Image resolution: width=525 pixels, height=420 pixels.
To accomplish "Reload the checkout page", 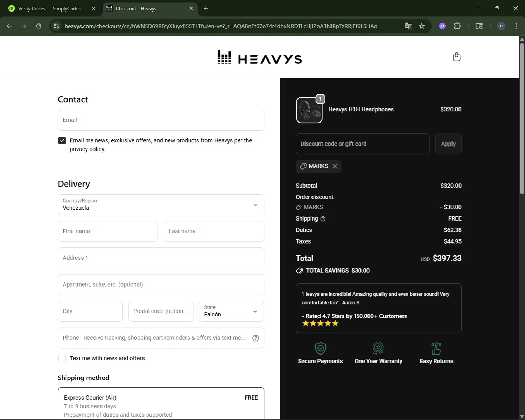I will [39, 26].
